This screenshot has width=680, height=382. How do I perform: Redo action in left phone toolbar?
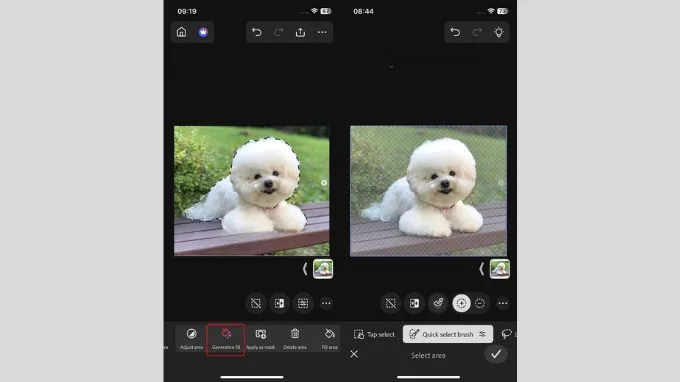click(278, 32)
